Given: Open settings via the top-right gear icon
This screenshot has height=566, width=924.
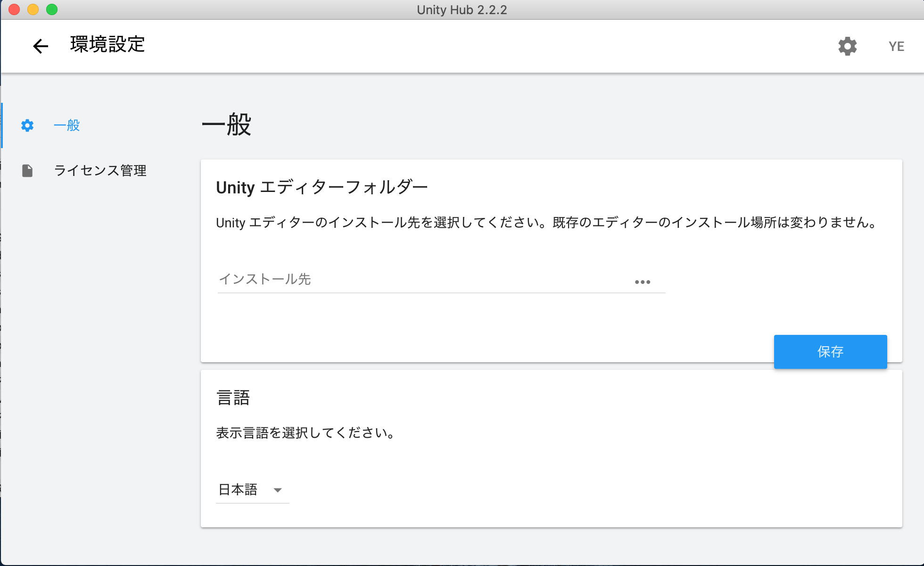Looking at the screenshot, I should point(847,46).
